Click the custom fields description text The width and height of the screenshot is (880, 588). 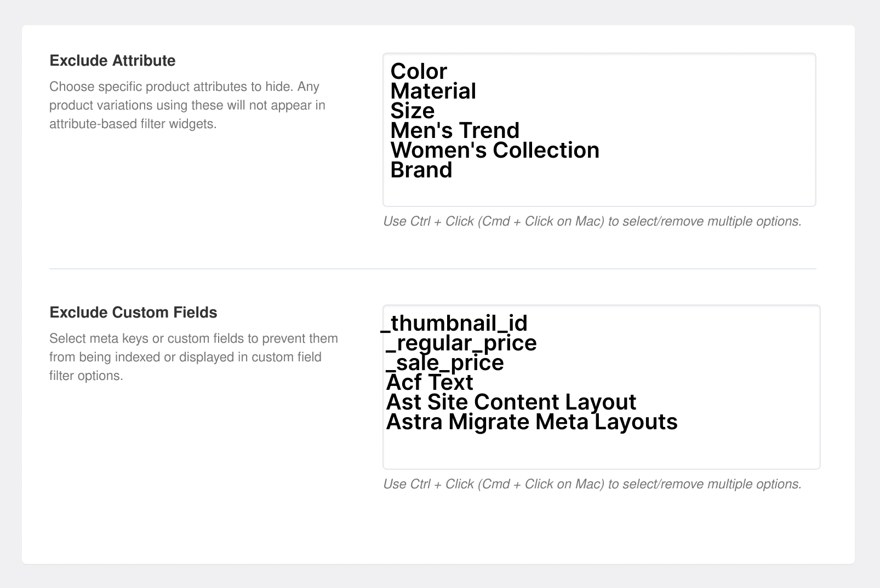pos(193,356)
